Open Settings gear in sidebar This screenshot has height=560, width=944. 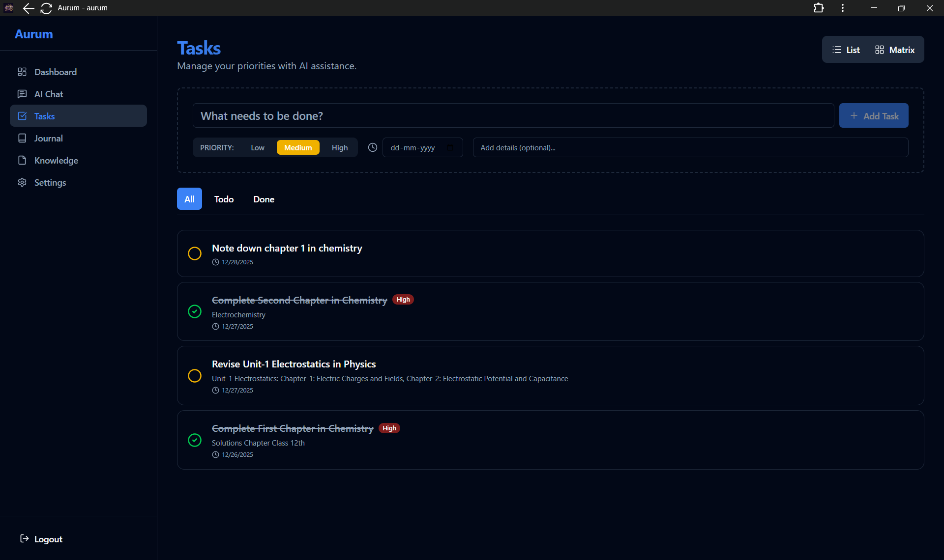point(22,183)
